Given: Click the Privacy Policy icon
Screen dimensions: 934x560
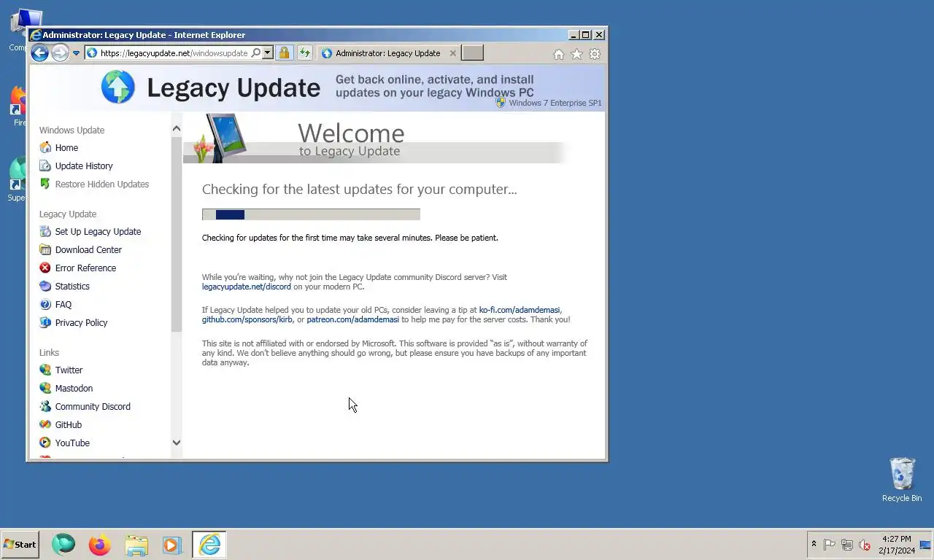Looking at the screenshot, I should [45, 322].
